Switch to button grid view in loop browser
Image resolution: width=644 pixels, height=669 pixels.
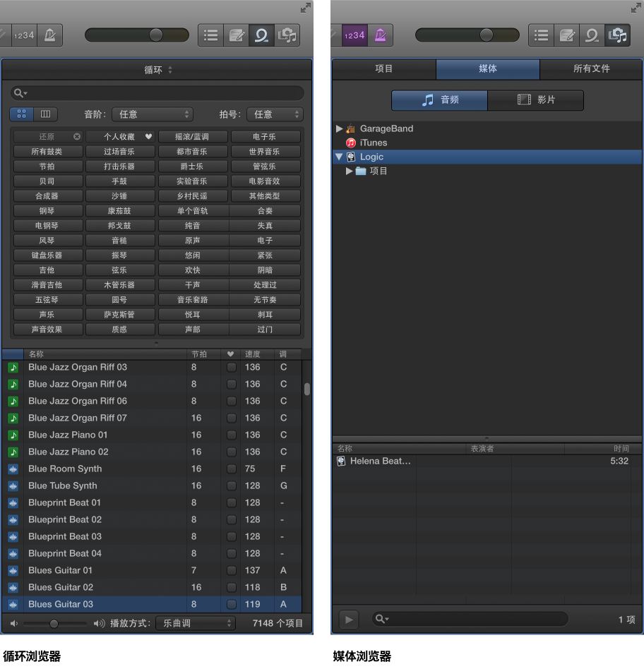click(21, 114)
